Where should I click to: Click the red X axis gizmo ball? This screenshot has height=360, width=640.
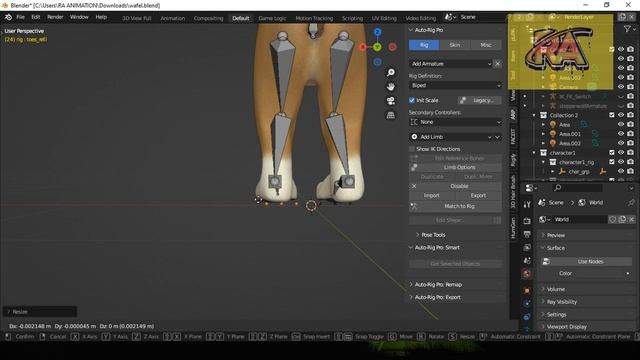[x=362, y=47]
